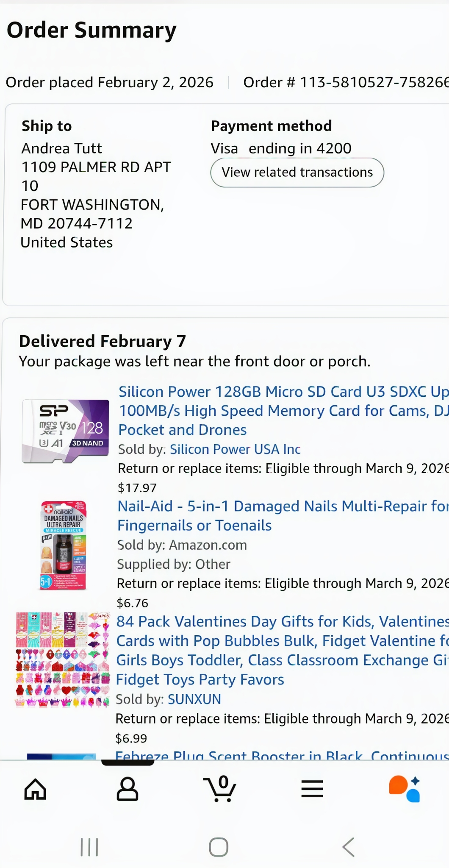Image resolution: width=449 pixels, height=868 pixels.
Task: Open the account profile tab
Action: point(127,789)
